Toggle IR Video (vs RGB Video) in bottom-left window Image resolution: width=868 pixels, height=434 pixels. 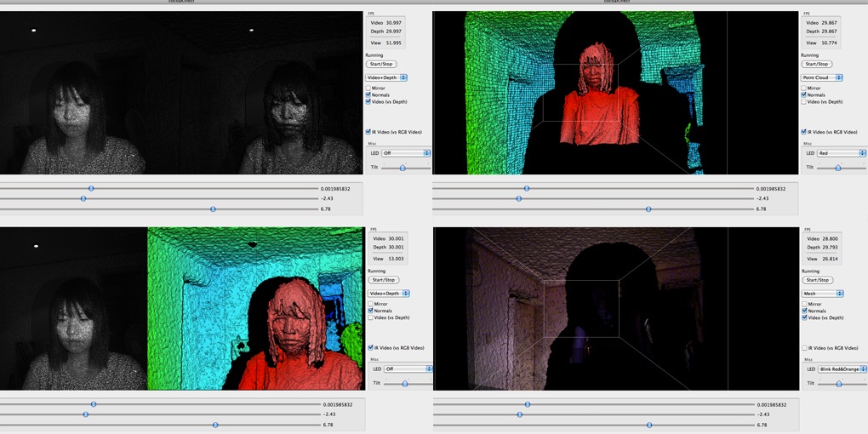[370, 348]
